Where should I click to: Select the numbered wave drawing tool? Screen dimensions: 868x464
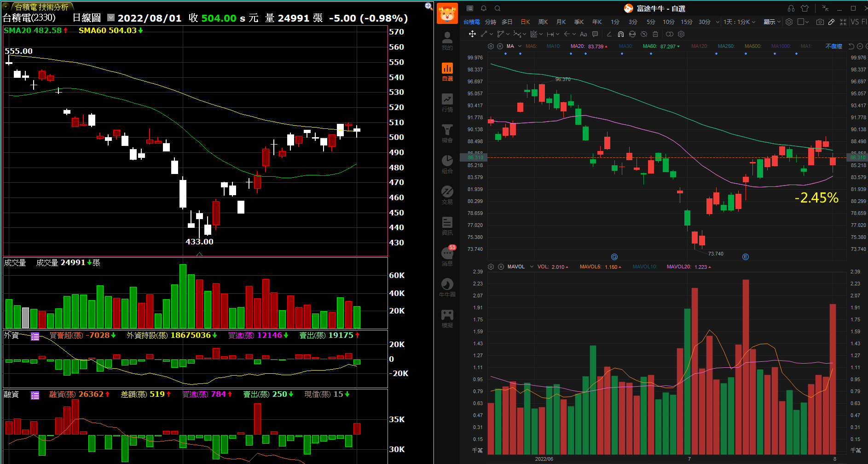pyautogui.click(x=517, y=34)
